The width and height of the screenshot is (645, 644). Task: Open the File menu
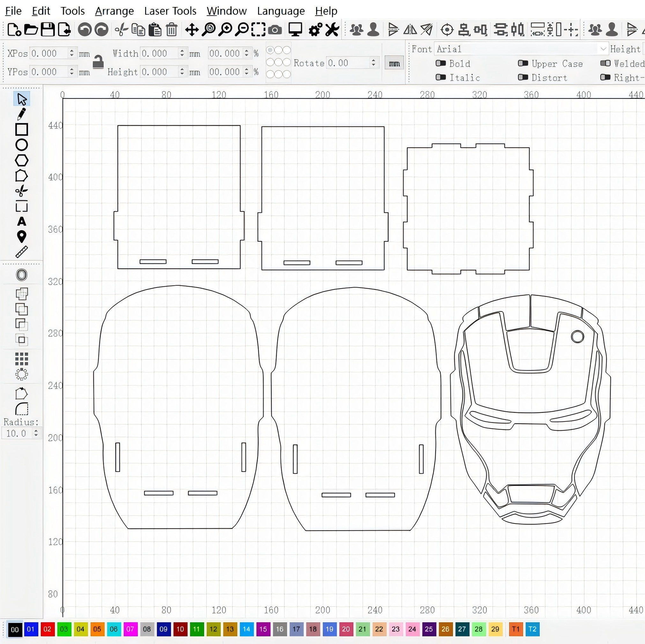[13, 11]
